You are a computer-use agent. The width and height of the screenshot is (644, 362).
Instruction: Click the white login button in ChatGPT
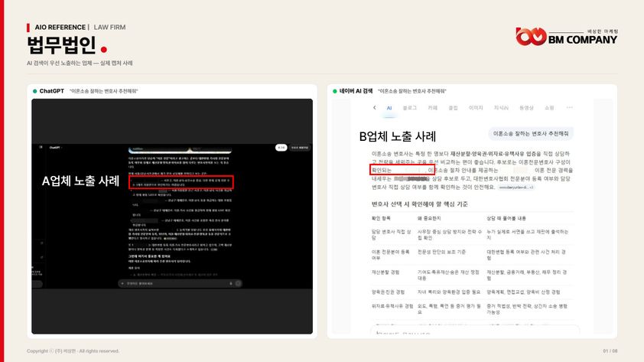[x=281, y=148]
